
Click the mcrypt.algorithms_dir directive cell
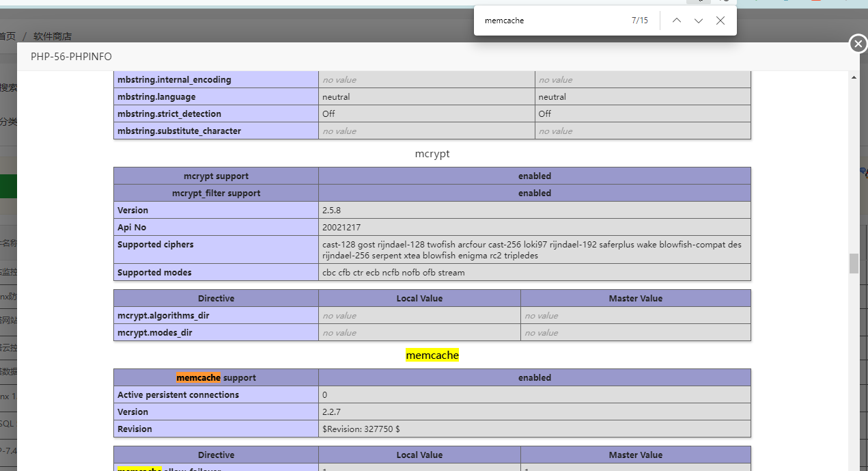click(167, 316)
